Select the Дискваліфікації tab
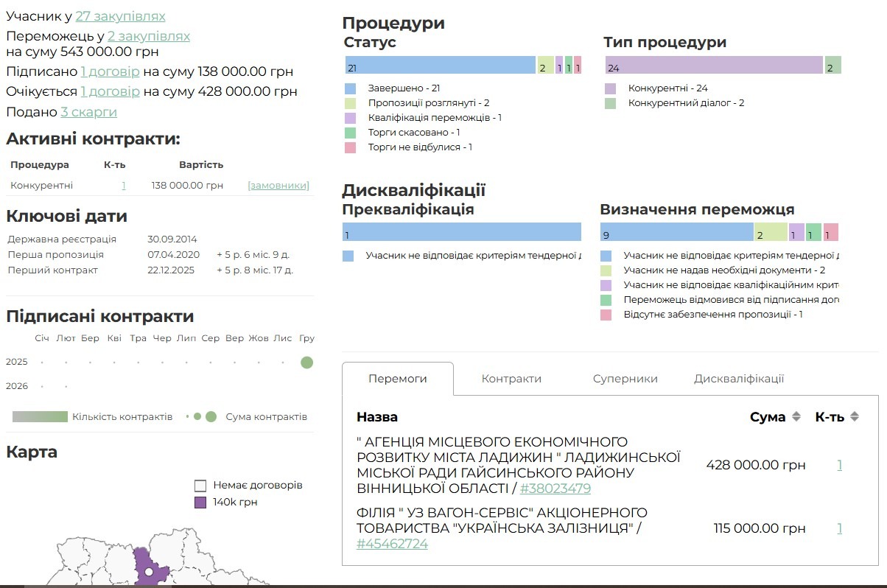This screenshot has width=887, height=588. tap(738, 379)
